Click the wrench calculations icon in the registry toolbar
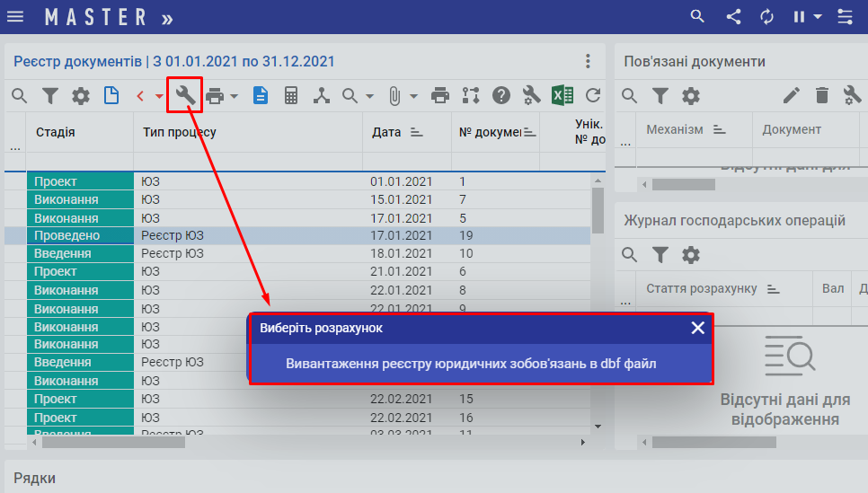The image size is (868, 493). pyautogui.click(x=185, y=95)
